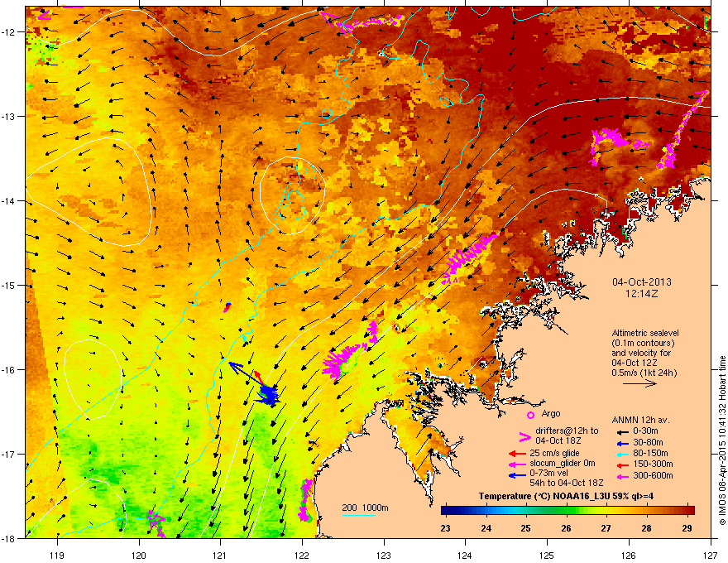The height and width of the screenshot is (563, 728).
Task: Click the longitude axis label 125
Action: point(547,555)
